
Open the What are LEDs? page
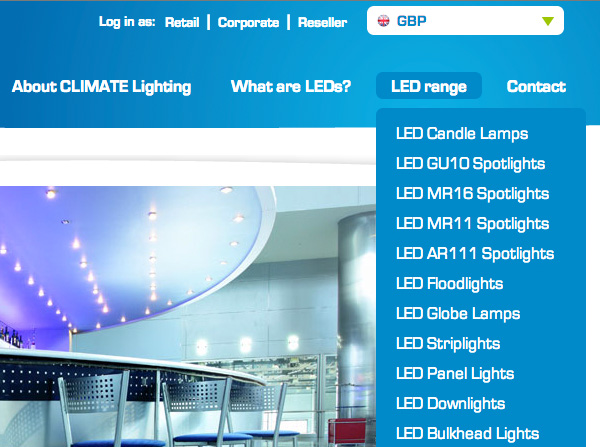coord(290,87)
